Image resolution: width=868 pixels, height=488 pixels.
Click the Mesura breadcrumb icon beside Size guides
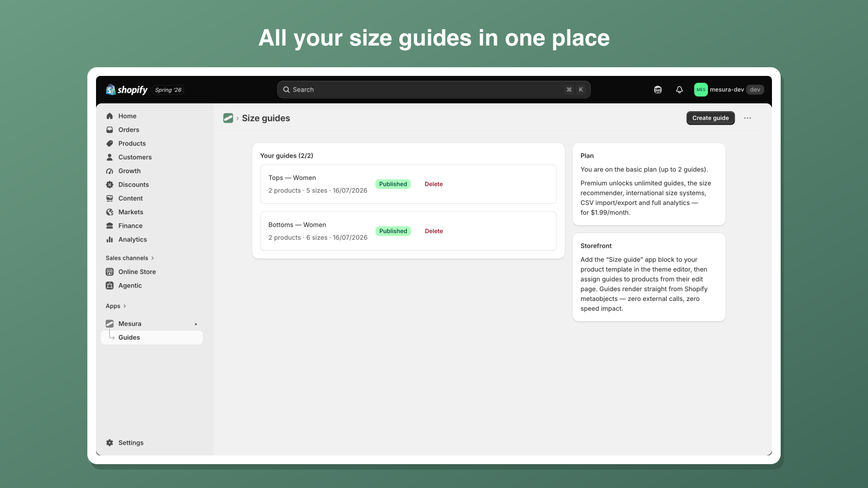click(x=228, y=118)
